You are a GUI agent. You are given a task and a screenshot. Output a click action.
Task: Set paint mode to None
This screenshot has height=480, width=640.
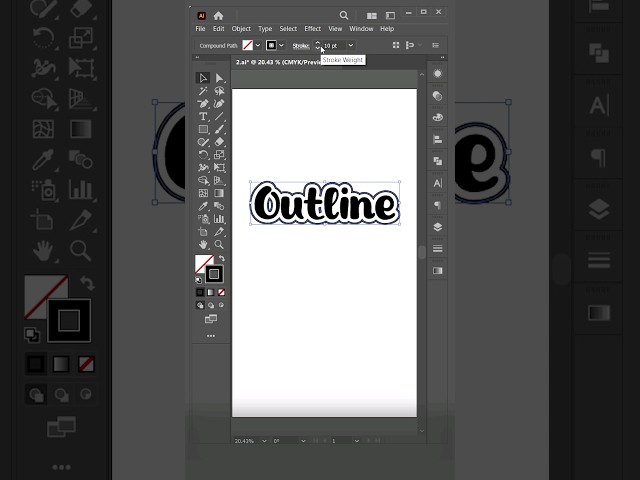(x=221, y=292)
